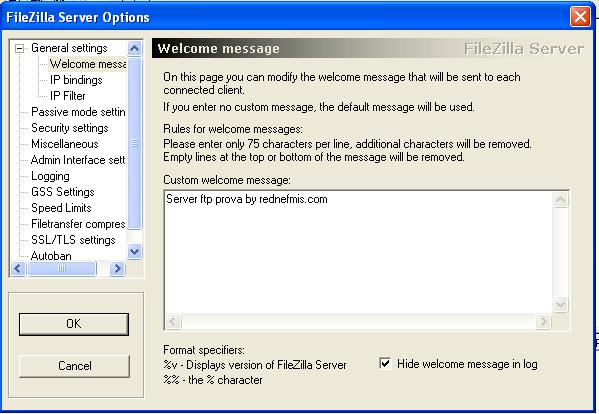Click inside the custom welcome message box
Image resolution: width=599 pixels, height=414 pixels.
(x=358, y=252)
